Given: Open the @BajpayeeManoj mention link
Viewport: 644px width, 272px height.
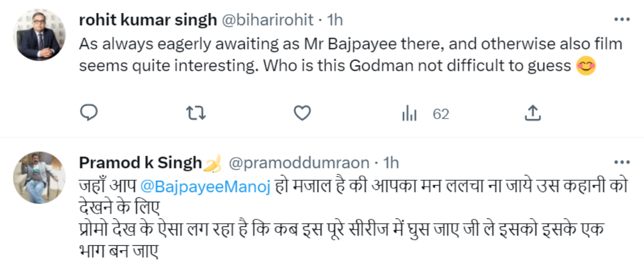Looking at the screenshot, I should [205, 186].
